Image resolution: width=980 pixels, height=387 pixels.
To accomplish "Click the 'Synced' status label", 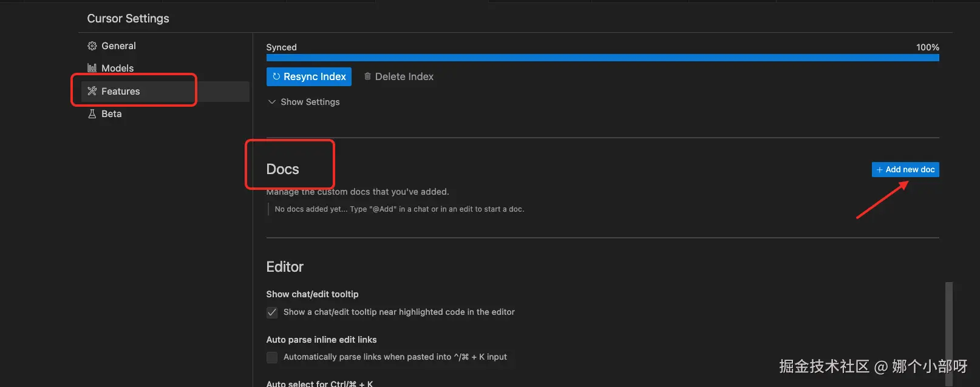I will click(x=282, y=47).
